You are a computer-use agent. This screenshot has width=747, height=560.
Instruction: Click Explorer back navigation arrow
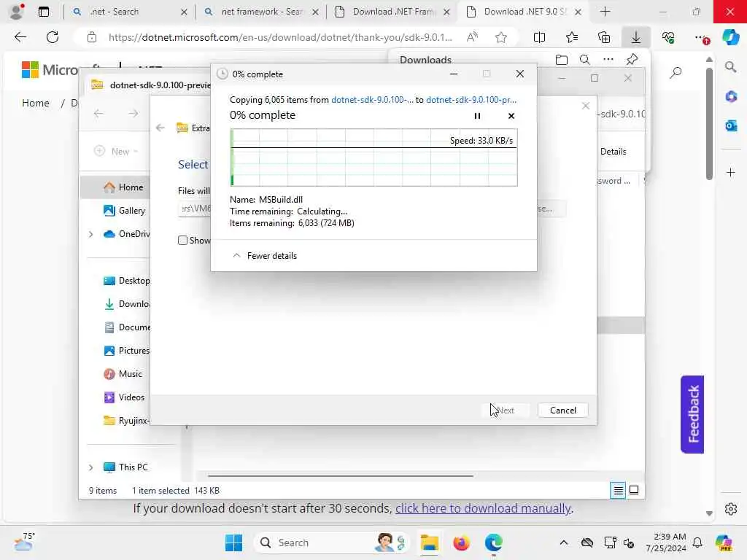tap(98, 113)
